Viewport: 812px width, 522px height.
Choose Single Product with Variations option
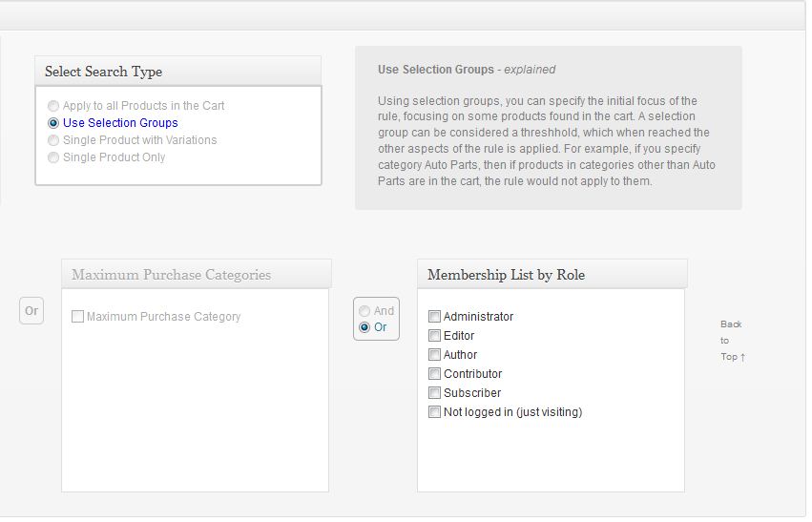pyautogui.click(x=53, y=140)
